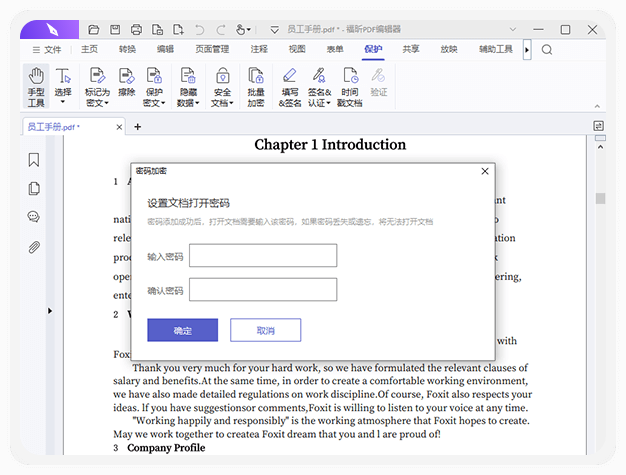626x475 pixels.
Task: Add a new tab with plus
Action: pos(138,127)
